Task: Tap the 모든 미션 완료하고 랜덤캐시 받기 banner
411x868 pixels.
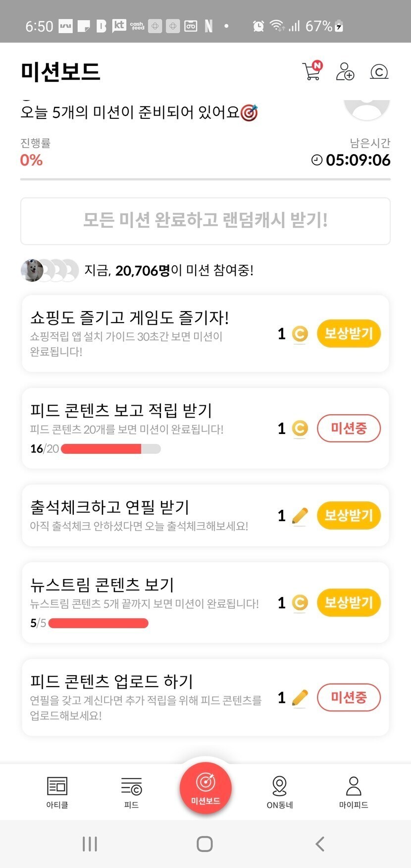Action: click(205, 221)
